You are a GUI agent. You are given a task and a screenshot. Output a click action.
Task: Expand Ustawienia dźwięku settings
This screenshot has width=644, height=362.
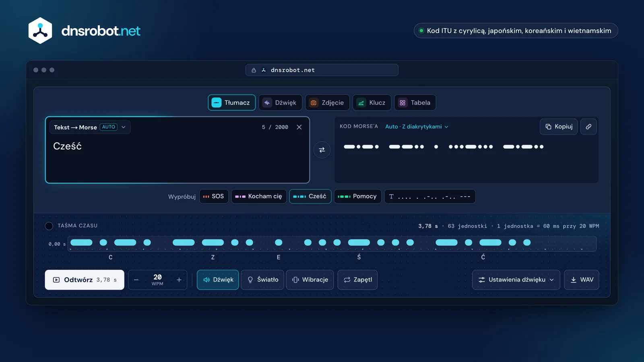click(x=516, y=280)
